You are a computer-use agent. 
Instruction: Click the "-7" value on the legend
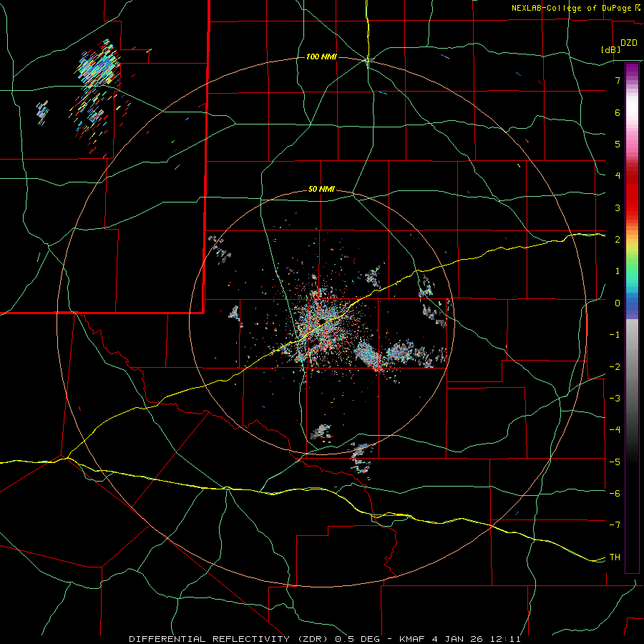[615, 525]
